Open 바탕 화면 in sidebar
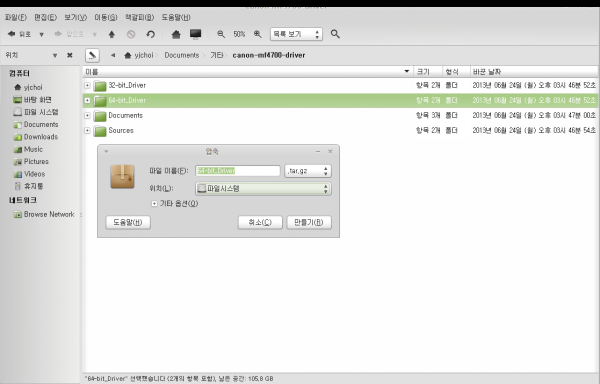The image size is (600, 384). (x=33, y=100)
